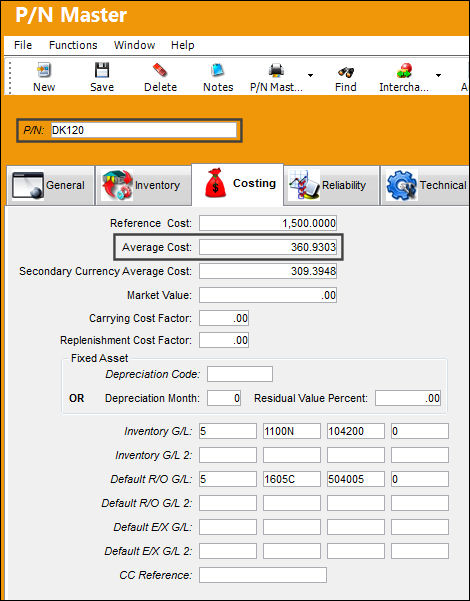This screenshot has width=470, height=601.
Task: Switch to the Reliability tab
Action: click(x=332, y=186)
